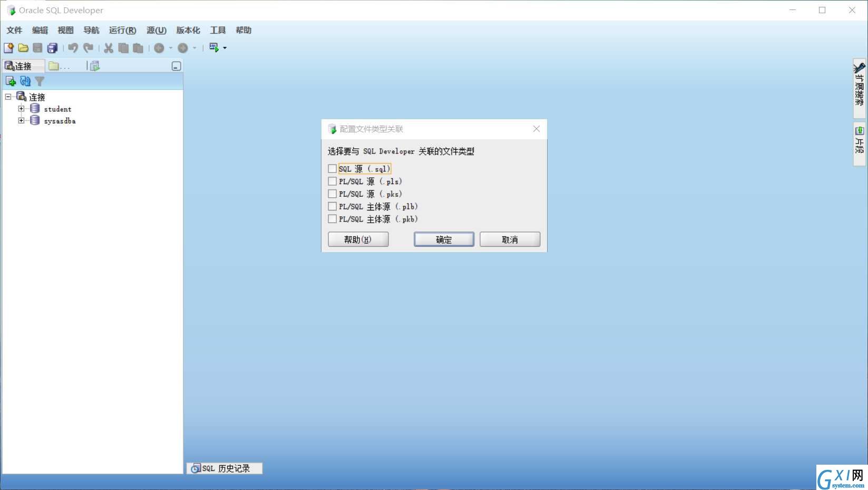Open the 版本化 menu
The image size is (868, 490).
(x=188, y=30)
